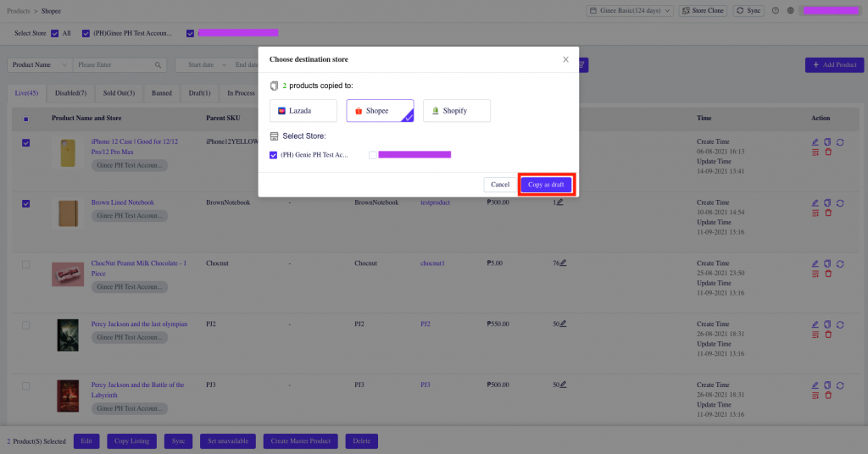Screen dimensions: 868x454
Task: Toggle the All stores checkbox
Action: tap(55, 33)
